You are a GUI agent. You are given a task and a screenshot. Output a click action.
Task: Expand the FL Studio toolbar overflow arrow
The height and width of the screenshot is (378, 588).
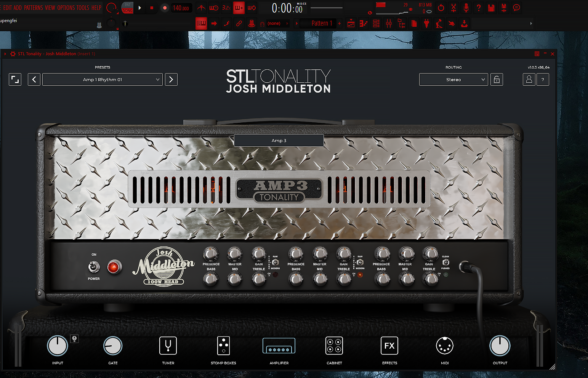coord(531,24)
